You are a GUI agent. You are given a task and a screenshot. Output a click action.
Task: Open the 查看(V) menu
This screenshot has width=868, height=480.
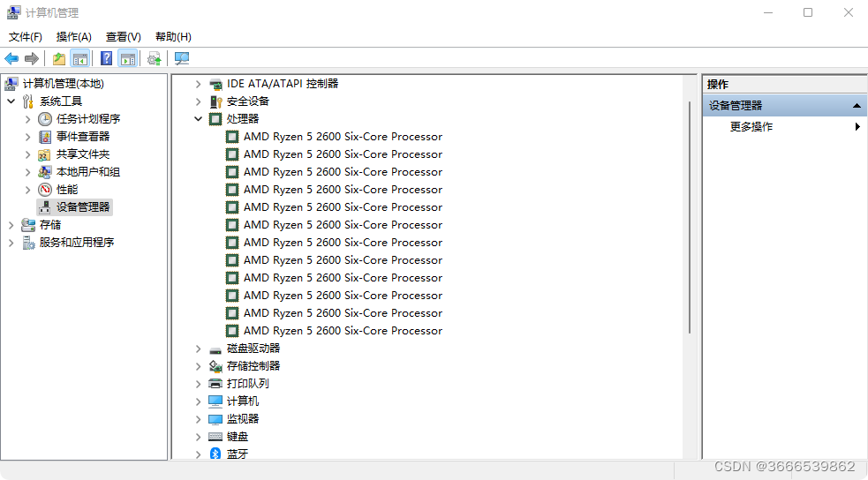(x=124, y=37)
